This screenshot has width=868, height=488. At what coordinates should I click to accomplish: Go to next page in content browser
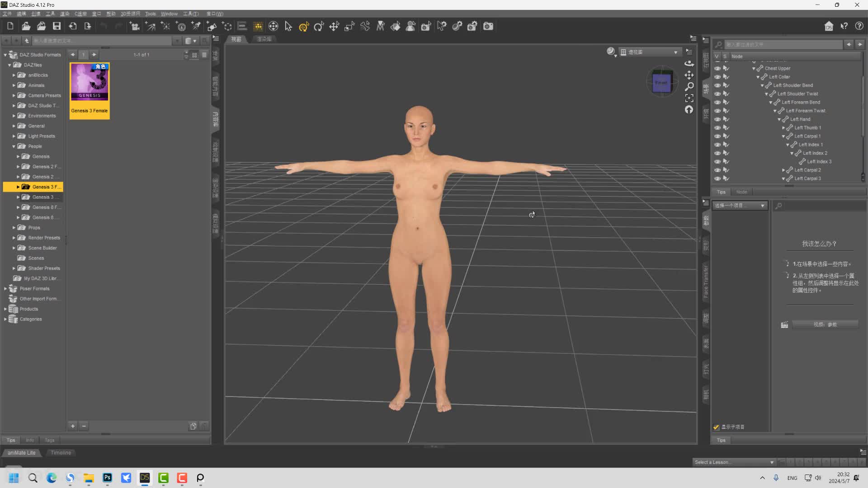click(x=94, y=55)
